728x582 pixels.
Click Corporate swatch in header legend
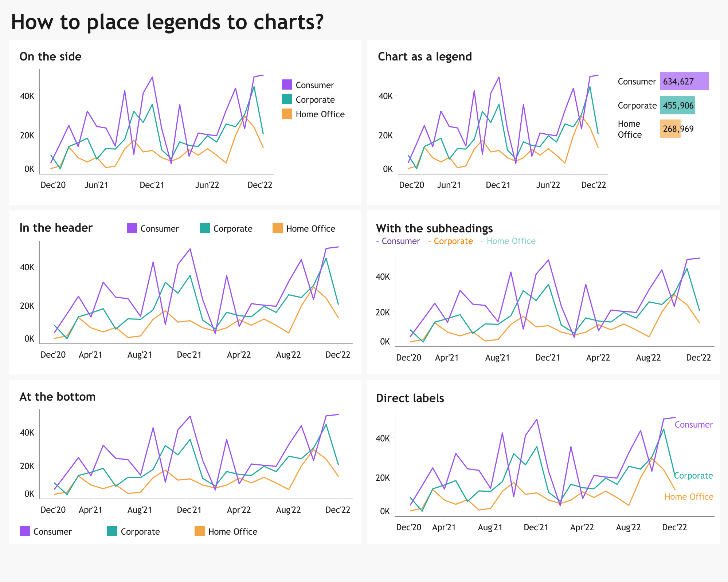[205, 228]
